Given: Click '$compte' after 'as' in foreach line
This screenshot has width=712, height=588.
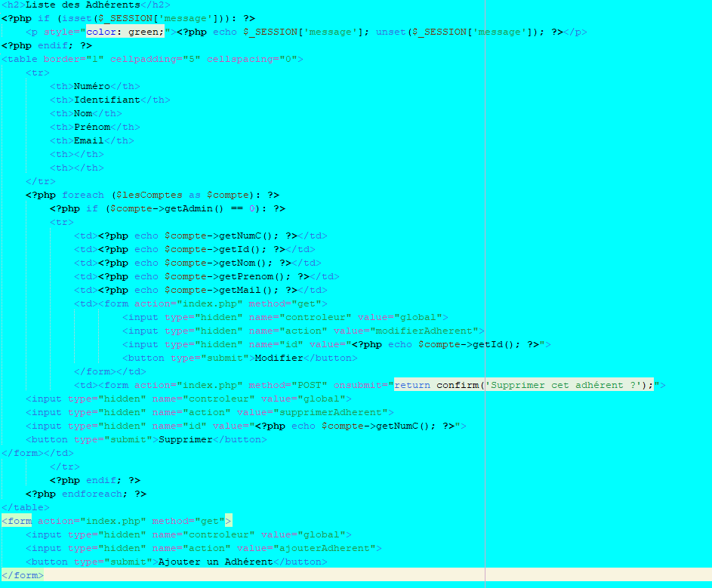Looking at the screenshot, I should 228,195.
